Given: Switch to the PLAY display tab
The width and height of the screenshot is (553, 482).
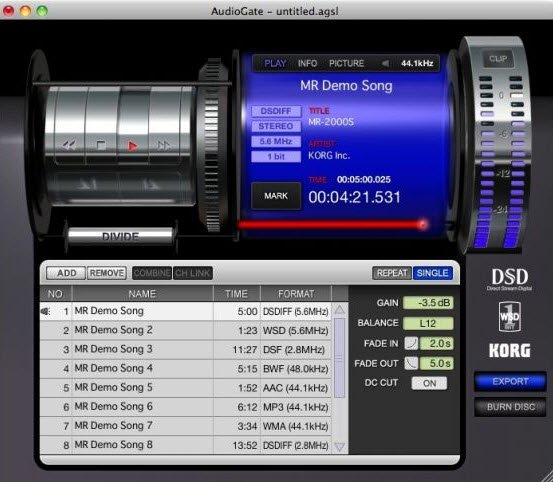Looking at the screenshot, I should (x=275, y=63).
